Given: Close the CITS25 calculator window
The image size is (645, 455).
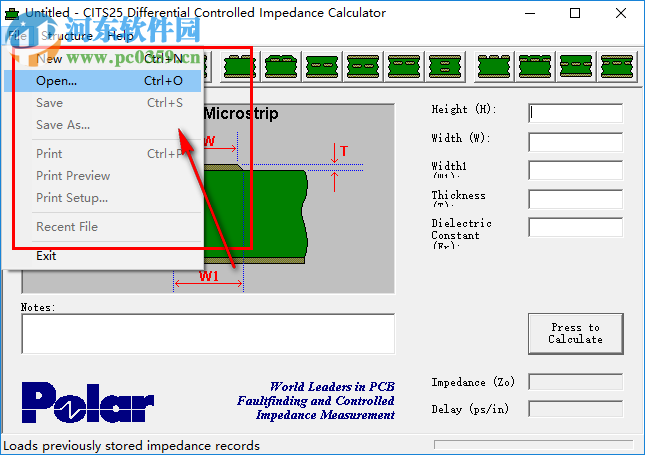Looking at the screenshot, I should [621, 14].
